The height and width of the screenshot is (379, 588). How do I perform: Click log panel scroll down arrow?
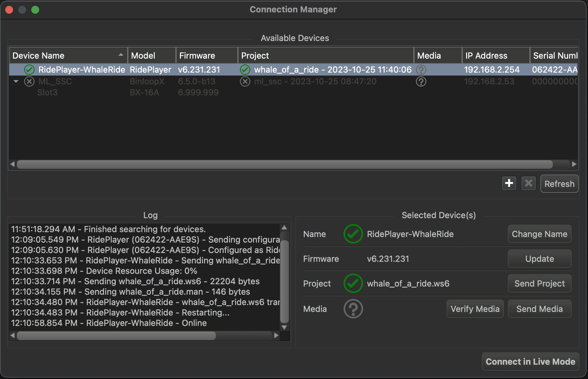coord(284,327)
